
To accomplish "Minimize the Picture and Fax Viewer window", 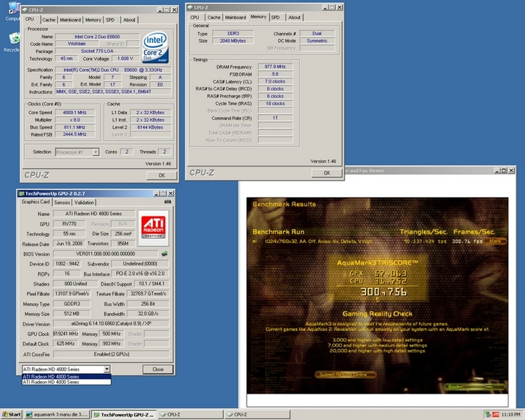I will (x=496, y=170).
